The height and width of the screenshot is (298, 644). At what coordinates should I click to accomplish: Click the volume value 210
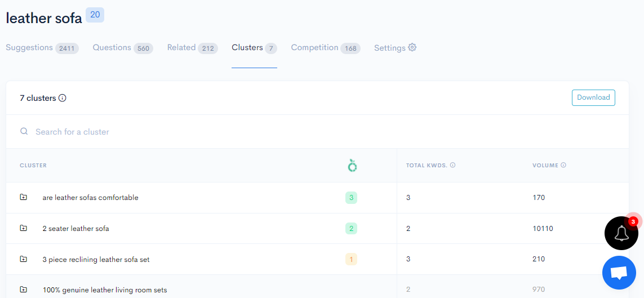539,259
